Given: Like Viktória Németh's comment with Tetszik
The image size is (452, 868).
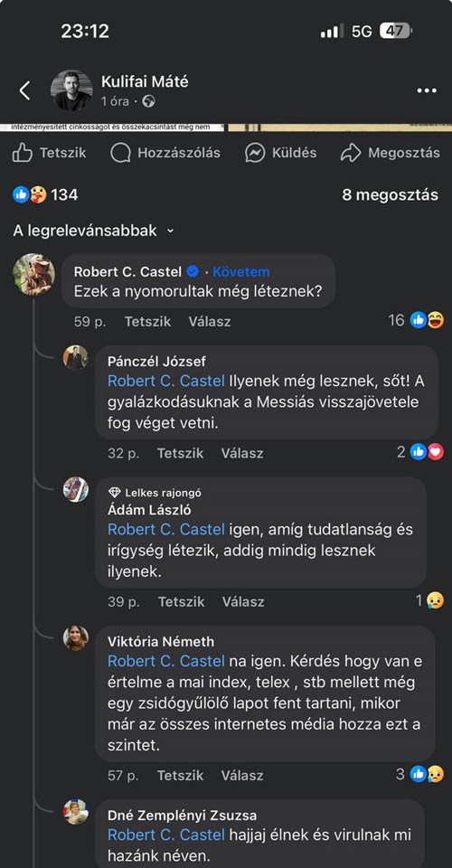Looking at the screenshot, I should pyautogui.click(x=181, y=776).
